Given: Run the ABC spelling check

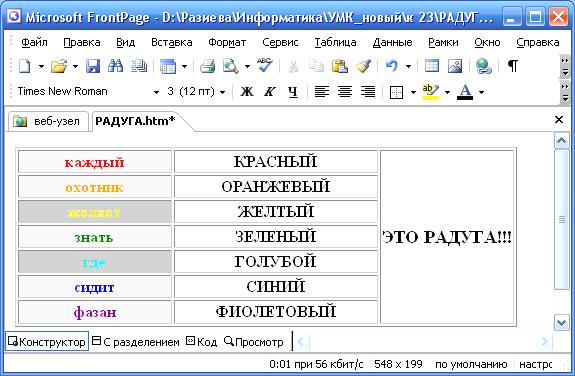Looking at the screenshot, I should [x=265, y=66].
